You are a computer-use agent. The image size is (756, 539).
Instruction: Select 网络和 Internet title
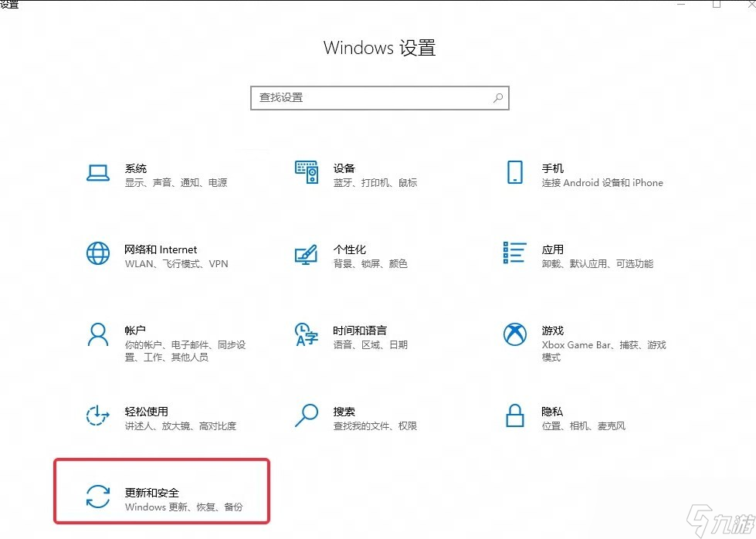pos(161,249)
